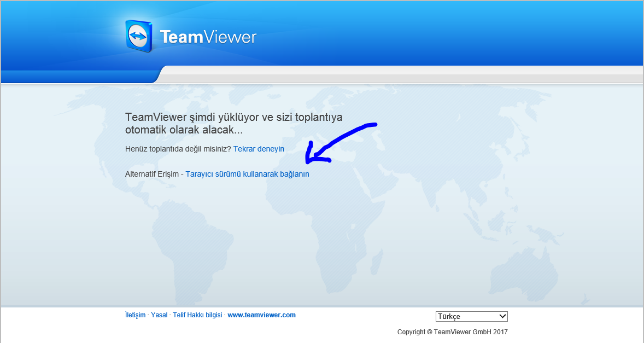644x343 pixels.
Task: Open the İletişim footer link
Action: [135, 315]
